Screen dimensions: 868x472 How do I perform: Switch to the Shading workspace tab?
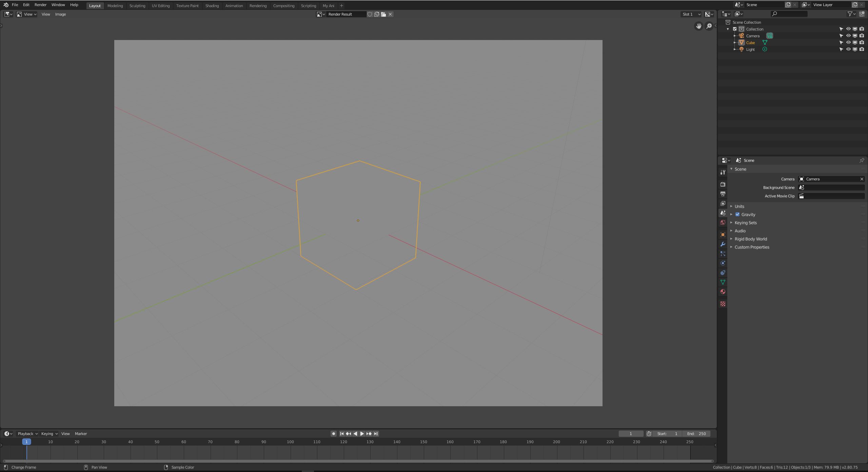coord(212,5)
